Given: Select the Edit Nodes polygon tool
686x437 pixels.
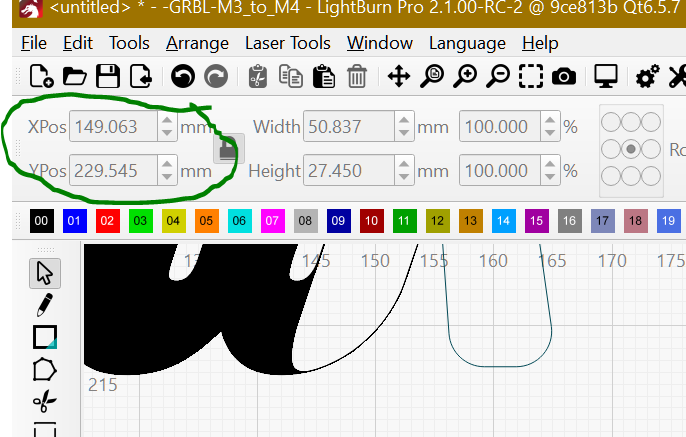Looking at the screenshot, I should [x=45, y=369].
